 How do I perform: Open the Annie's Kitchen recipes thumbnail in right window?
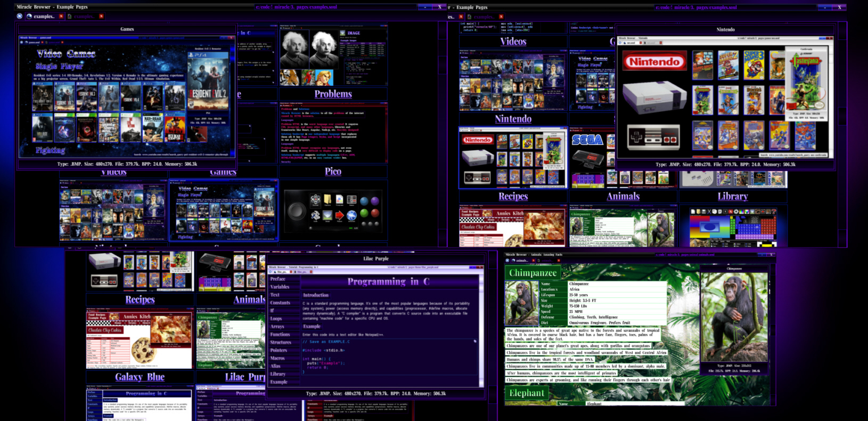tap(513, 226)
